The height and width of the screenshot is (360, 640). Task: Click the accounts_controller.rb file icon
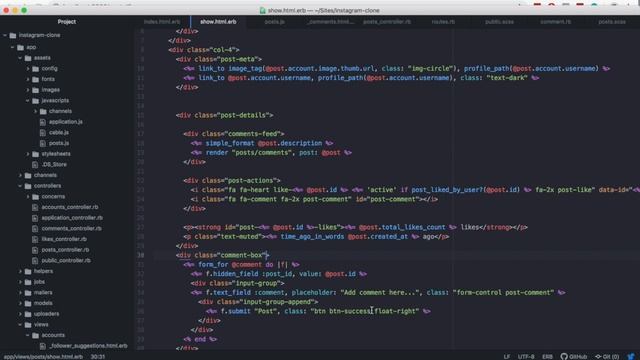point(35,207)
